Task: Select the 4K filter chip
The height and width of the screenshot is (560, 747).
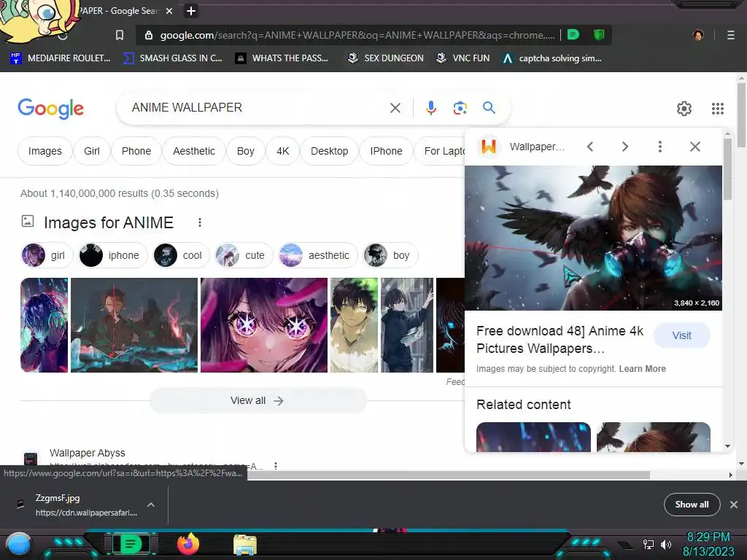Action: pyautogui.click(x=282, y=151)
